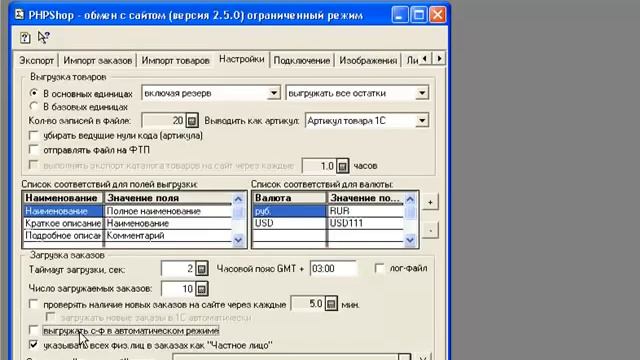Open calculator button beside the hours field
The image size is (640, 360).
[342, 166]
